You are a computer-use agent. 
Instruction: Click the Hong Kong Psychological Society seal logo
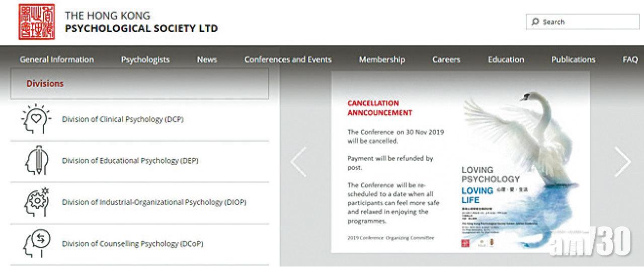36,22
